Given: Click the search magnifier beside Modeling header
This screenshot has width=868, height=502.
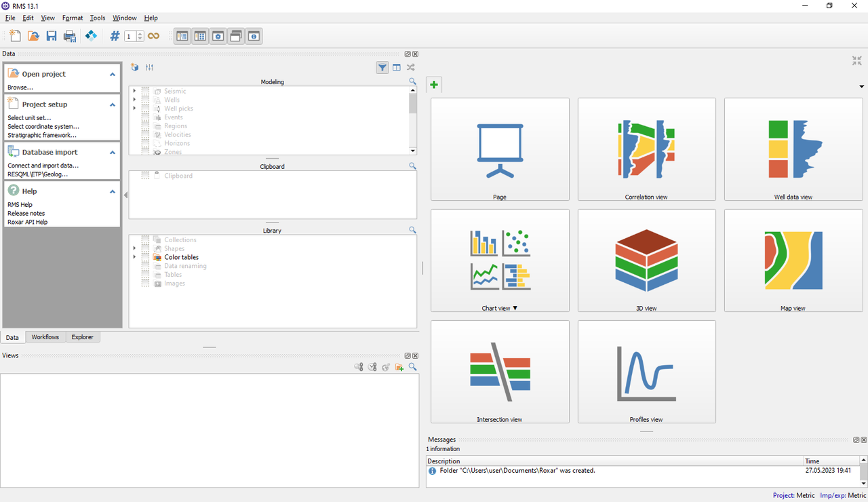Looking at the screenshot, I should 412,81.
